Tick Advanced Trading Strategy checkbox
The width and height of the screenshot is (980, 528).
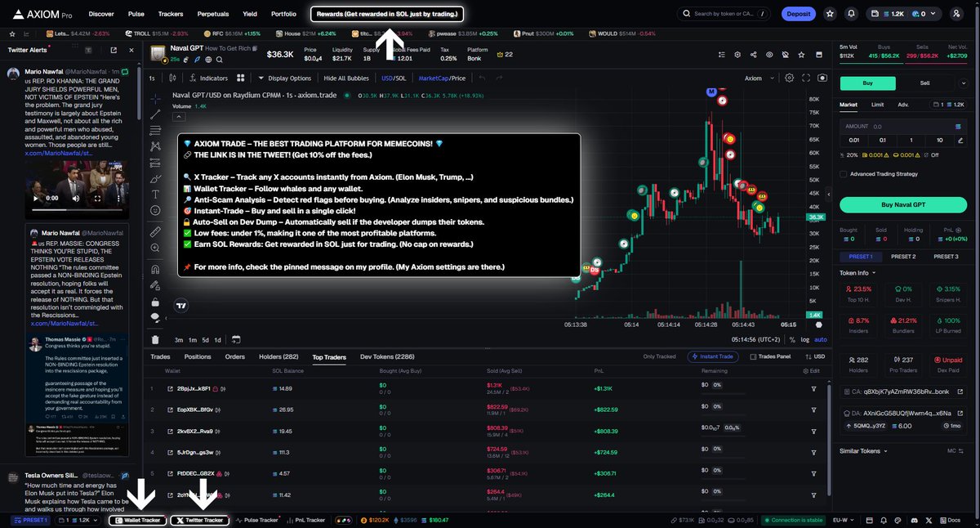(x=844, y=173)
